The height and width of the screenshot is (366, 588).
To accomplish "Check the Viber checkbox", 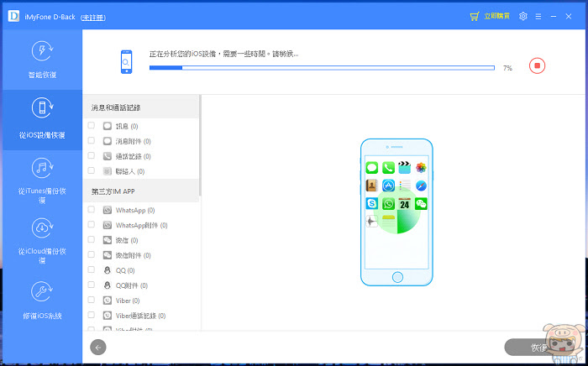I will [x=91, y=300].
